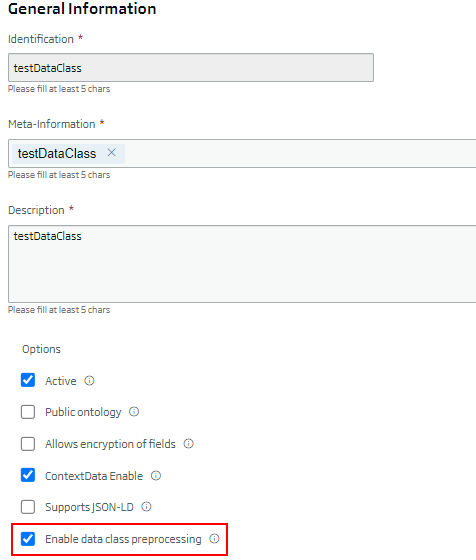Select the testDataClass tag chip text
Image resolution: width=476 pixels, height=560 pixels.
point(57,154)
